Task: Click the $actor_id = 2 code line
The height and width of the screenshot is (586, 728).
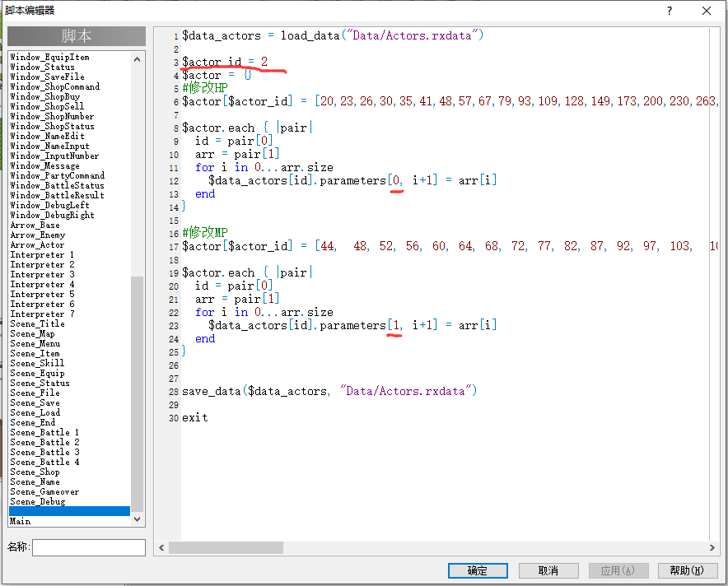Action: pos(225,62)
